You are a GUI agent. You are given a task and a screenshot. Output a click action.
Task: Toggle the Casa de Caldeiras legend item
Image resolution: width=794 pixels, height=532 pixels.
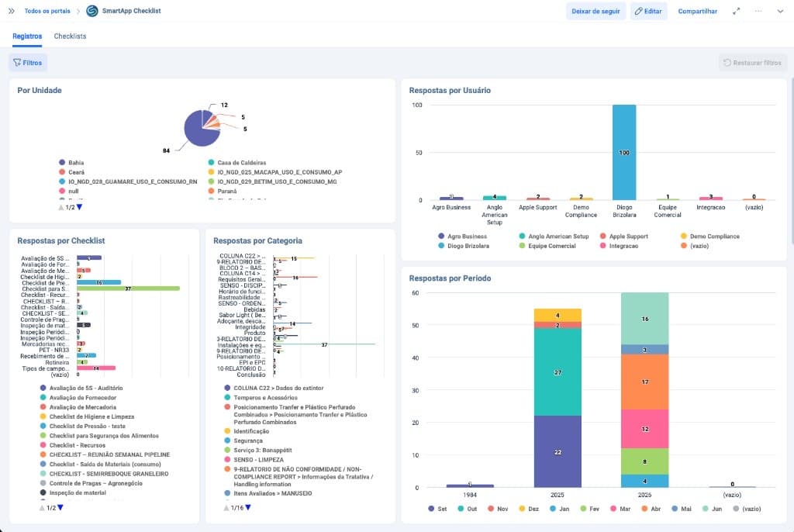(237, 163)
